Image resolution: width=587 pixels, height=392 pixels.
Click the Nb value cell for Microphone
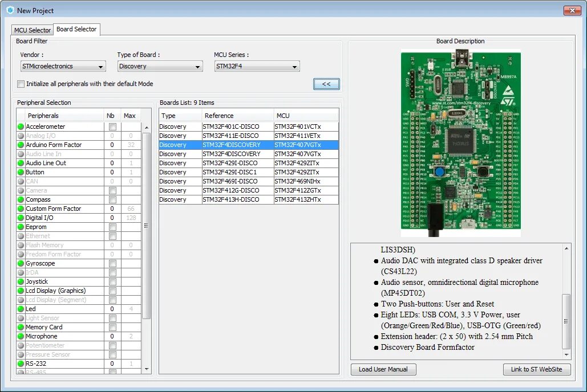click(x=112, y=336)
